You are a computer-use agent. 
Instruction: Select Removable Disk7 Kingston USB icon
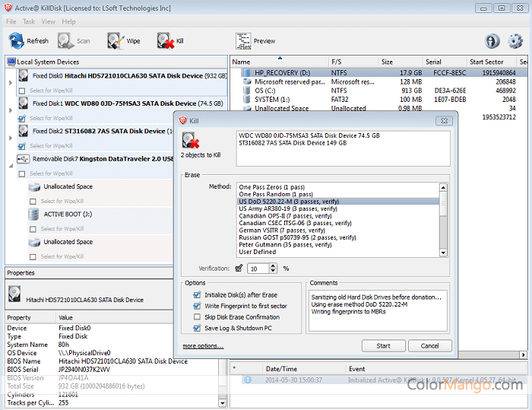(23, 159)
